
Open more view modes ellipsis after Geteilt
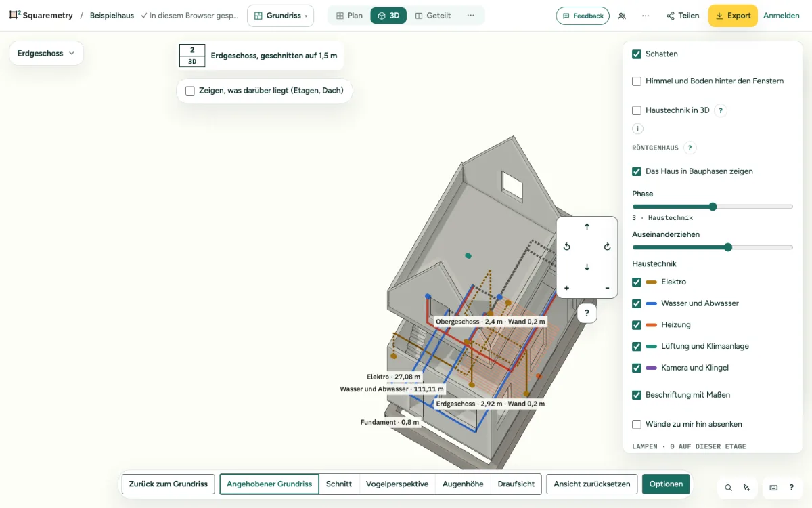pos(470,16)
